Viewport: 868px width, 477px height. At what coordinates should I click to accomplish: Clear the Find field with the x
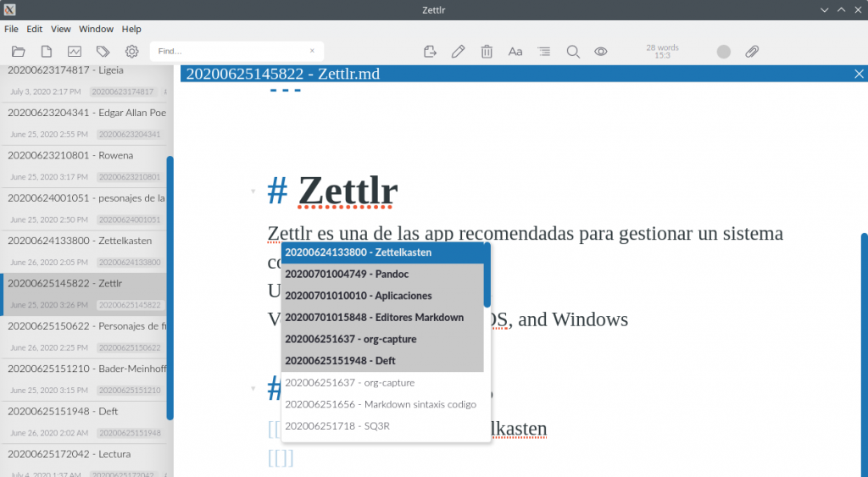click(x=312, y=51)
